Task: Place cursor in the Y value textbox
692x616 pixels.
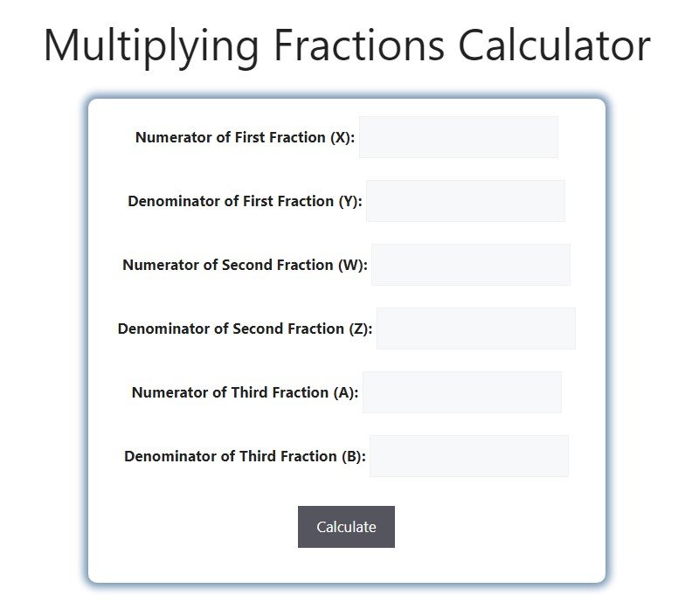Action: click(x=465, y=201)
